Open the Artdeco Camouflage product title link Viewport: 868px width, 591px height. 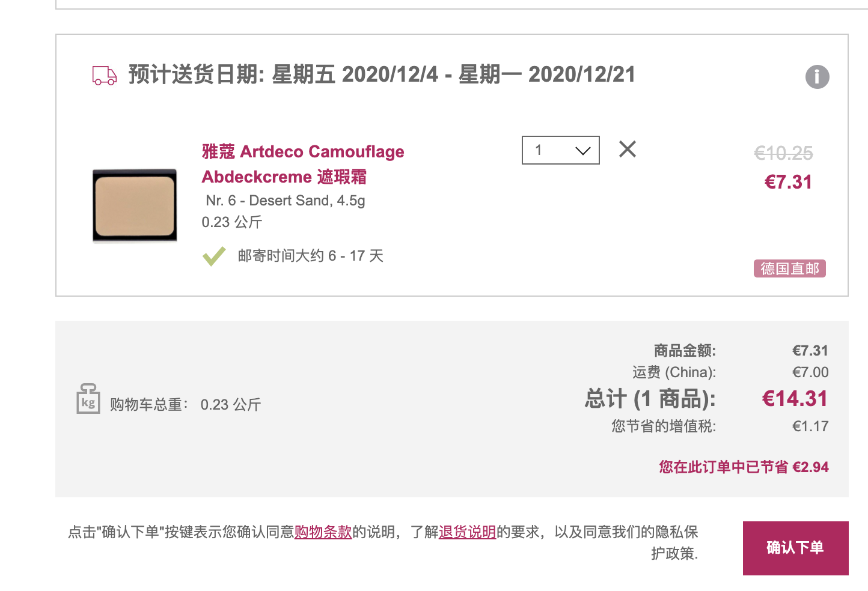click(x=303, y=151)
